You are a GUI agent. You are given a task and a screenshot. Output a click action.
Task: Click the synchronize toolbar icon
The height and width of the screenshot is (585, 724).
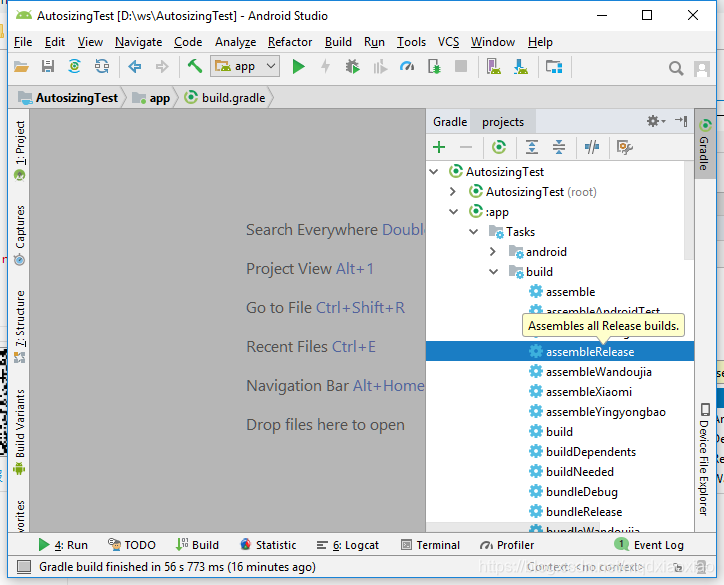[x=102, y=67]
